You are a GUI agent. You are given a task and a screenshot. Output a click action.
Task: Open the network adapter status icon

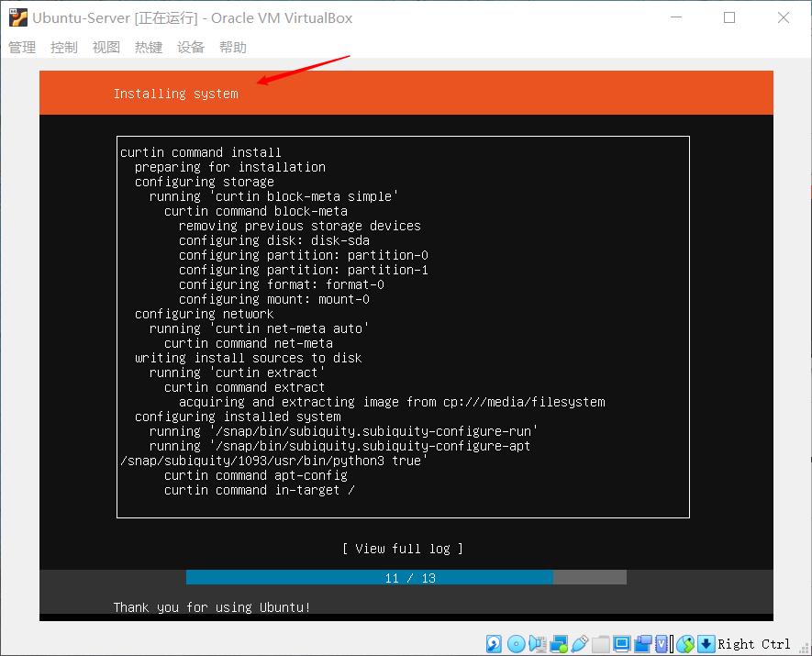[x=556, y=643]
